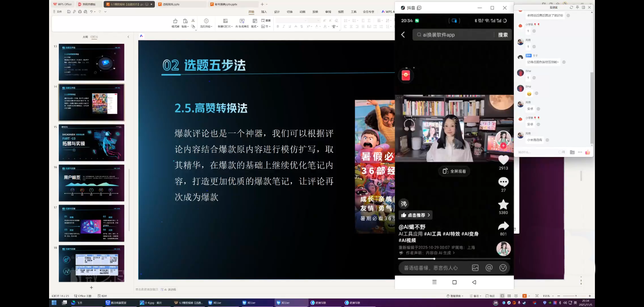Image resolution: width=644 pixels, height=307 pixels.
Task: Go back using Douyin back arrow
Action: point(403,35)
